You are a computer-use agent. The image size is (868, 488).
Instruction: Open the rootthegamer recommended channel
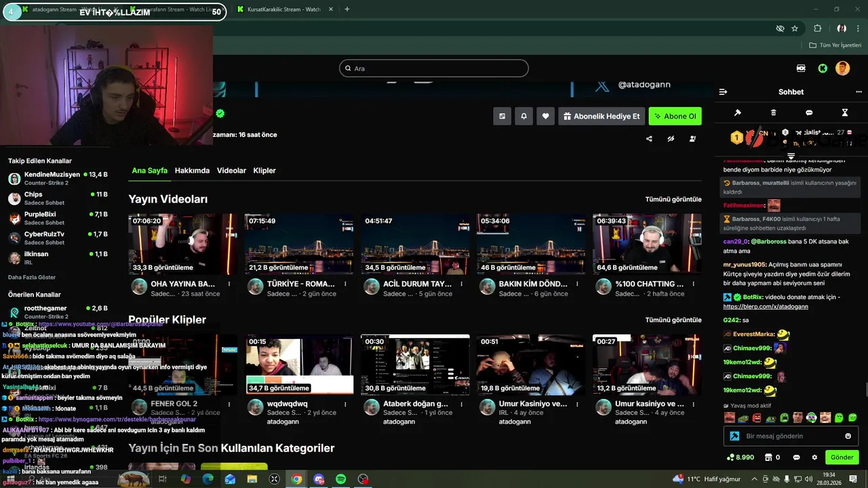[58, 312]
